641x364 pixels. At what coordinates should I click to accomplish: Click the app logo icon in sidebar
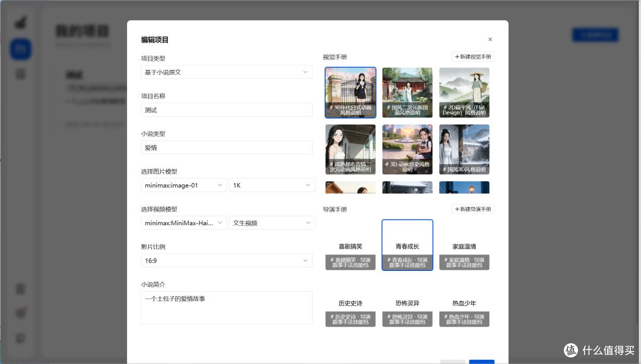(20, 22)
